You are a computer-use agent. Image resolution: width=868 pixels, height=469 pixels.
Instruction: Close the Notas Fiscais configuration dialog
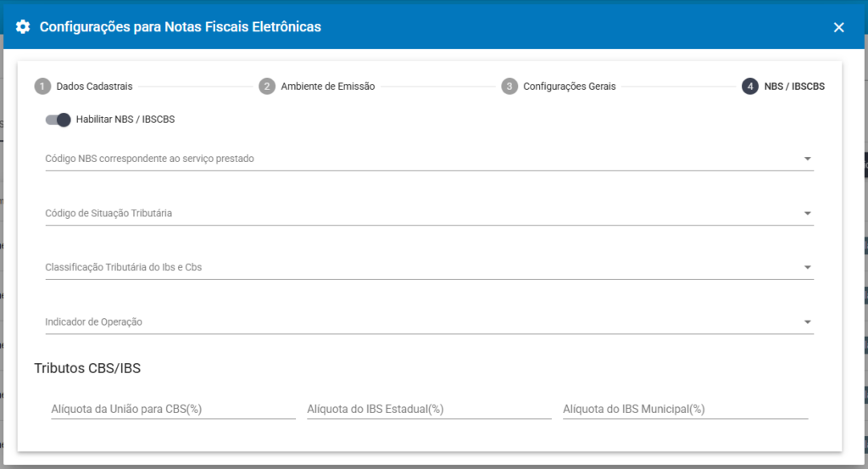point(838,27)
